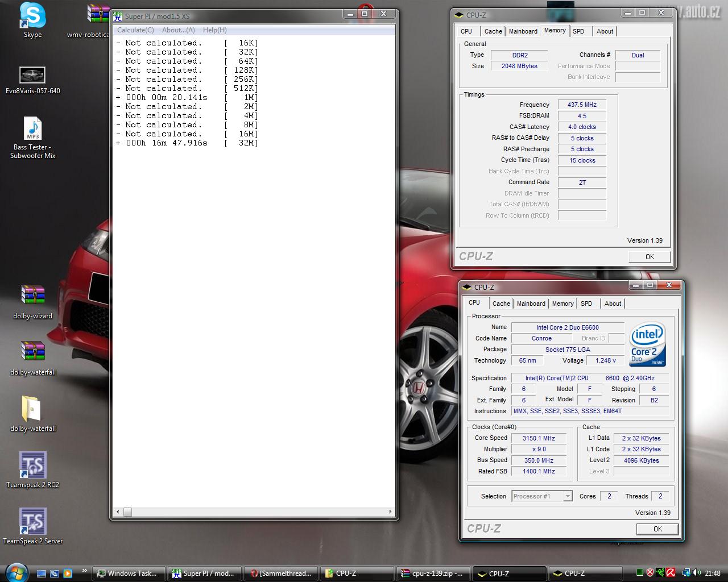Click the Intel Core 2 Duo E6600 name field

tap(568, 327)
